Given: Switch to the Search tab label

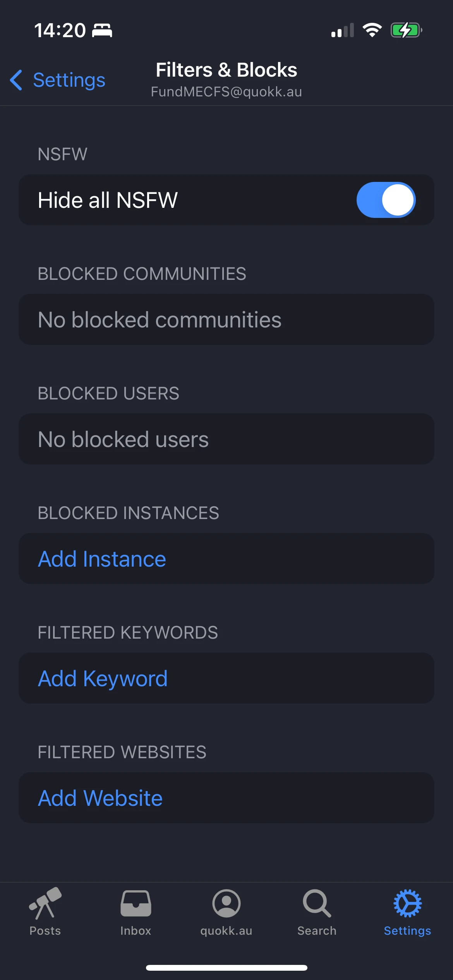Looking at the screenshot, I should (x=317, y=931).
